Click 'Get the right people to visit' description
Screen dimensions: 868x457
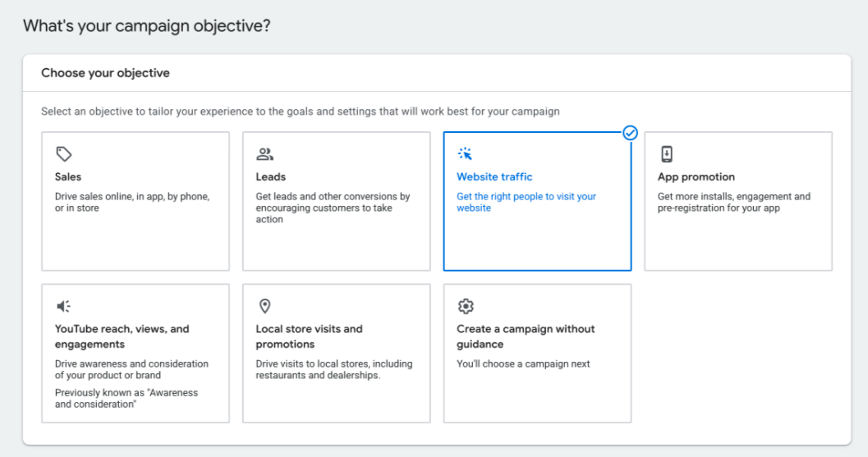click(x=526, y=202)
